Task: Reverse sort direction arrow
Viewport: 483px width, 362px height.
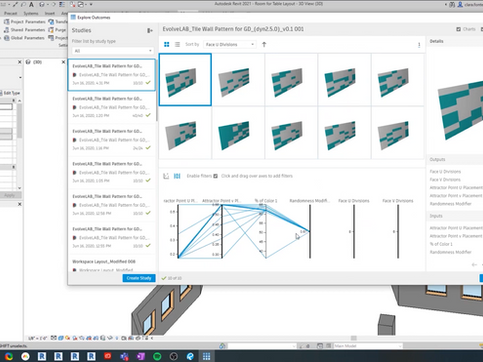Action: [264, 44]
